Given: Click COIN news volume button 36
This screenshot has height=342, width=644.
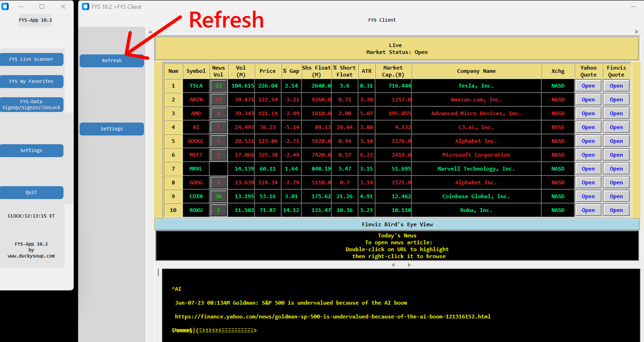Looking at the screenshot, I should pyautogui.click(x=219, y=196).
